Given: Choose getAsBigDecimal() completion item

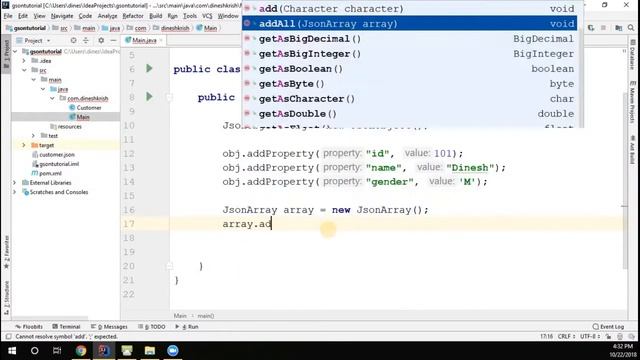Looking at the screenshot, I should 409,39.
